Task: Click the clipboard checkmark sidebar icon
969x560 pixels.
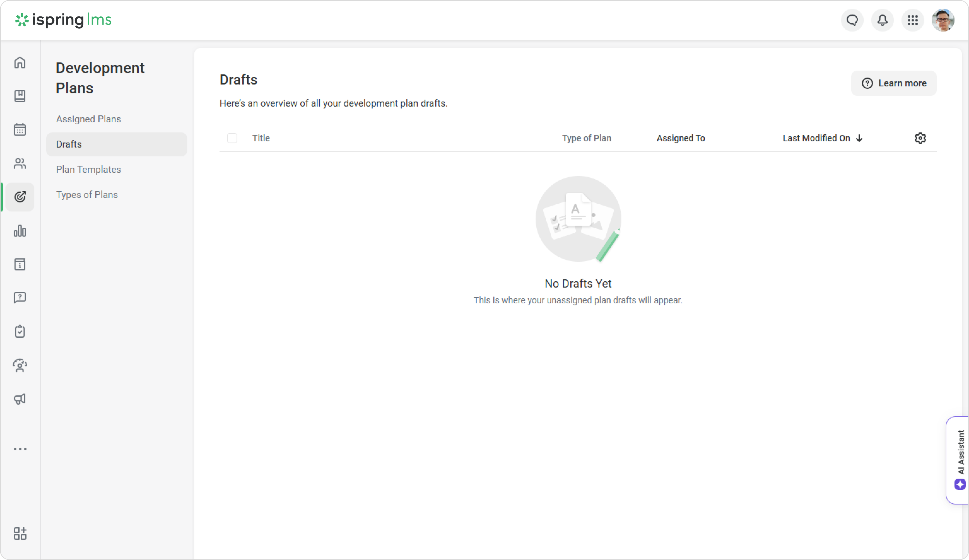Action: (20, 331)
